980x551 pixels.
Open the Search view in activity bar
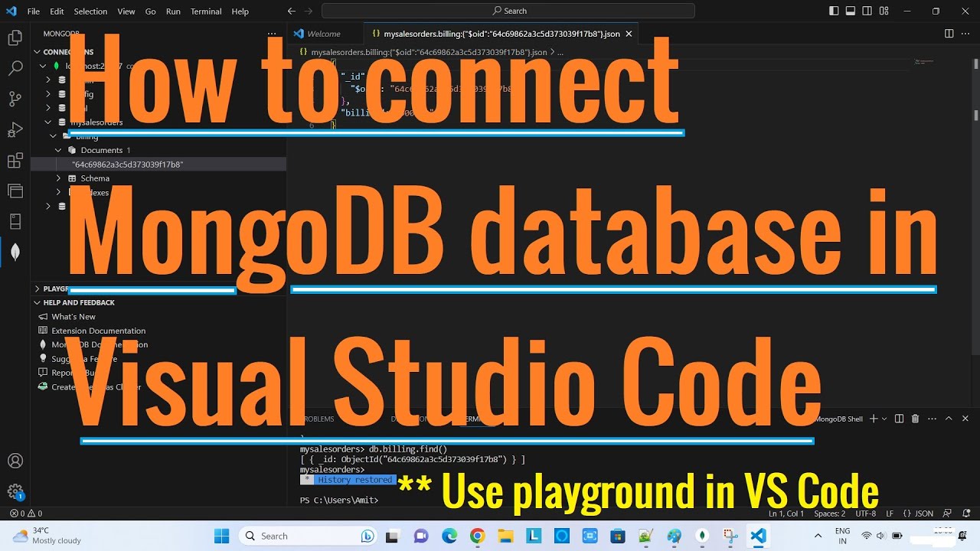point(15,68)
